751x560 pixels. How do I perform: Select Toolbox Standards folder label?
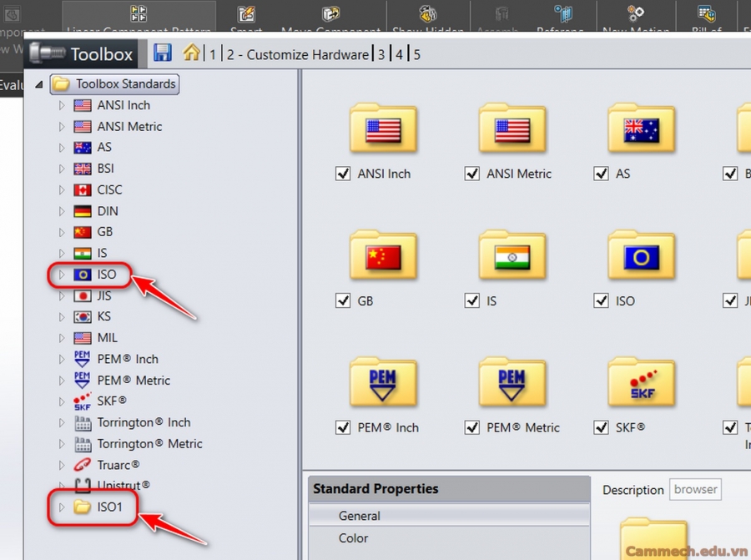(x=125, y=83)
